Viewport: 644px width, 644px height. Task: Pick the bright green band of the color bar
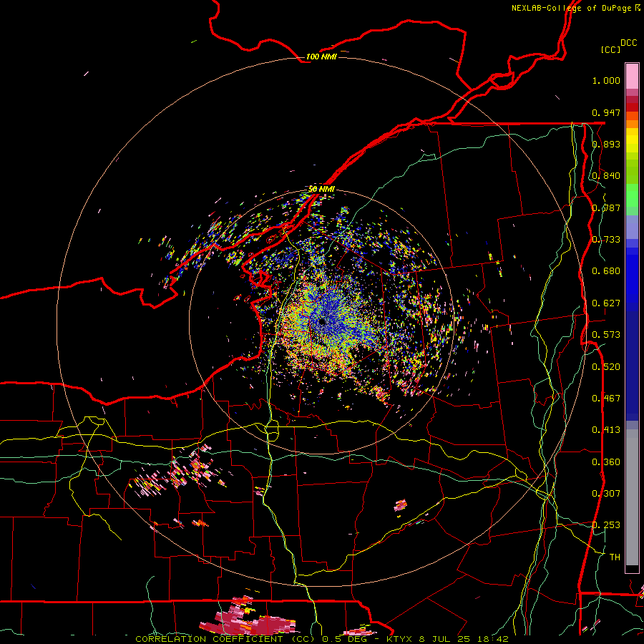[632, 195]
